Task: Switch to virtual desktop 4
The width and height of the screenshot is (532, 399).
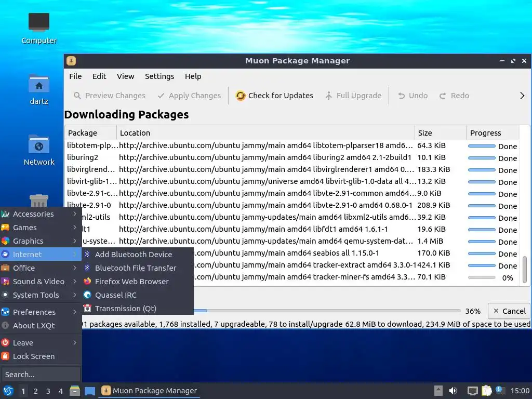Action: click(x=61, y=391)
